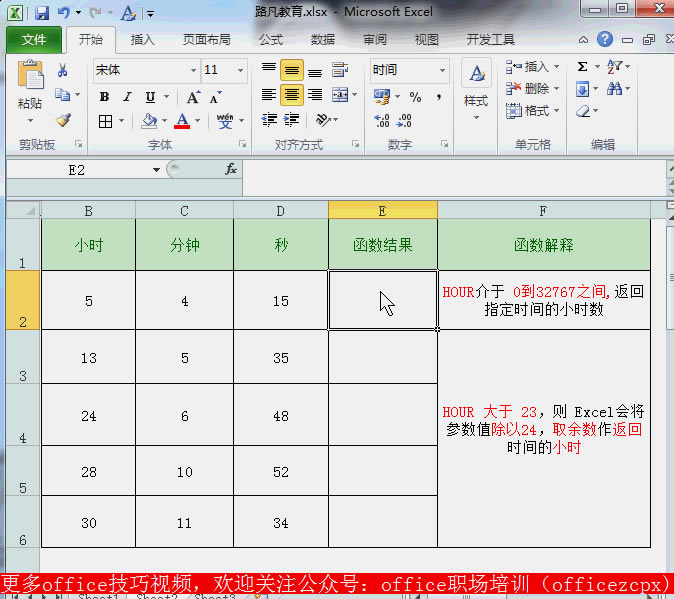Viewport: 674px width, 599px height.
Task: Open the 公式 ribbon tab
Action: [x=270, y=40]
